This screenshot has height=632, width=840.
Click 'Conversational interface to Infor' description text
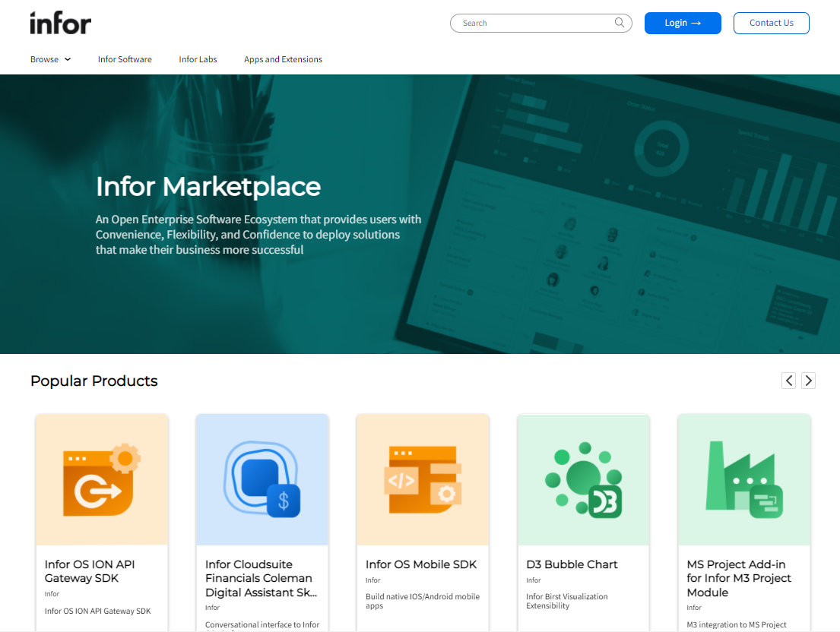tap(262, 624)
